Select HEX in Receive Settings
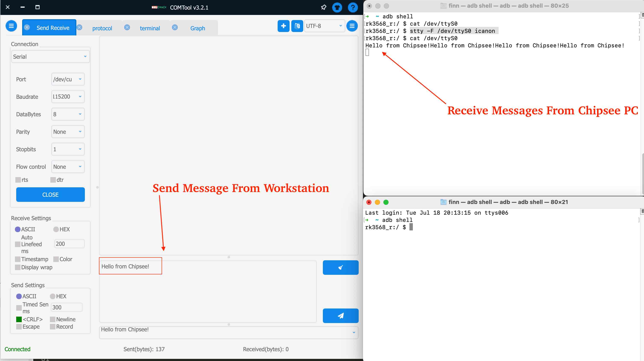Viewport: 644px width, 361px height. click(x=56, y=229)
